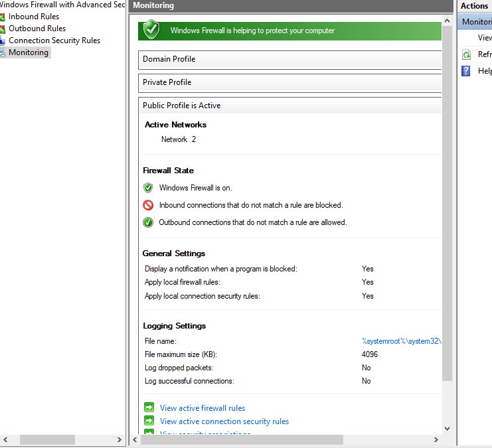Click Inbound connections are blocked text
This screenshot has height=448, width=492.
point(251,205)
